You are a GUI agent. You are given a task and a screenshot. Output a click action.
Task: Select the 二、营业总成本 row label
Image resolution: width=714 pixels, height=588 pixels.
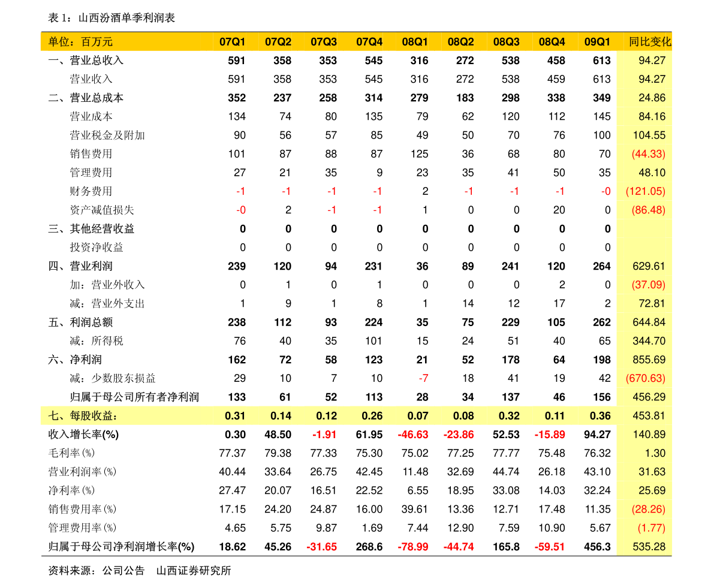(x=86, y=98)
